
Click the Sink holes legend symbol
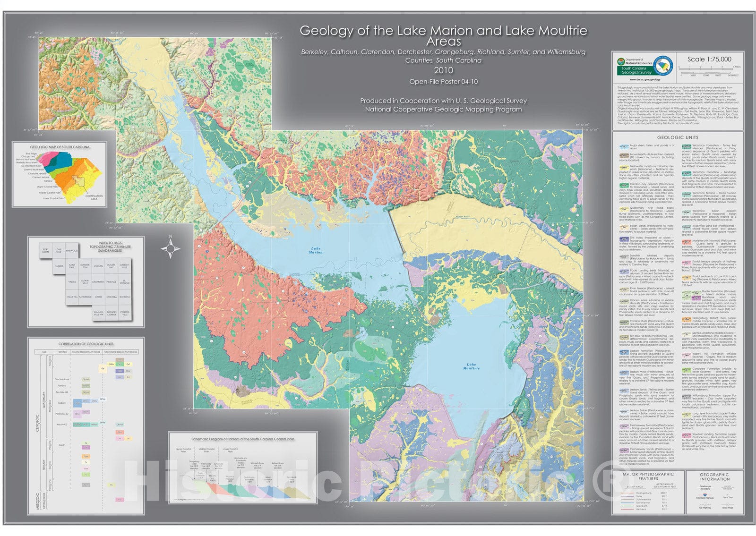pos(624,240)
